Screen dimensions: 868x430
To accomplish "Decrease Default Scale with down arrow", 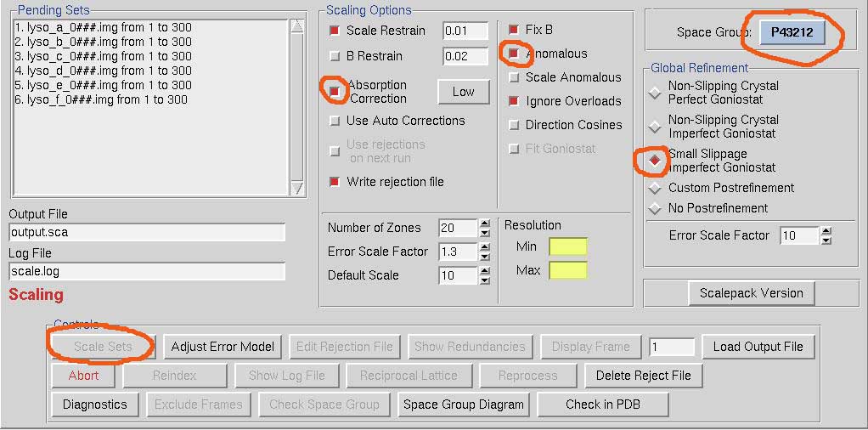I will pos(484,280).
